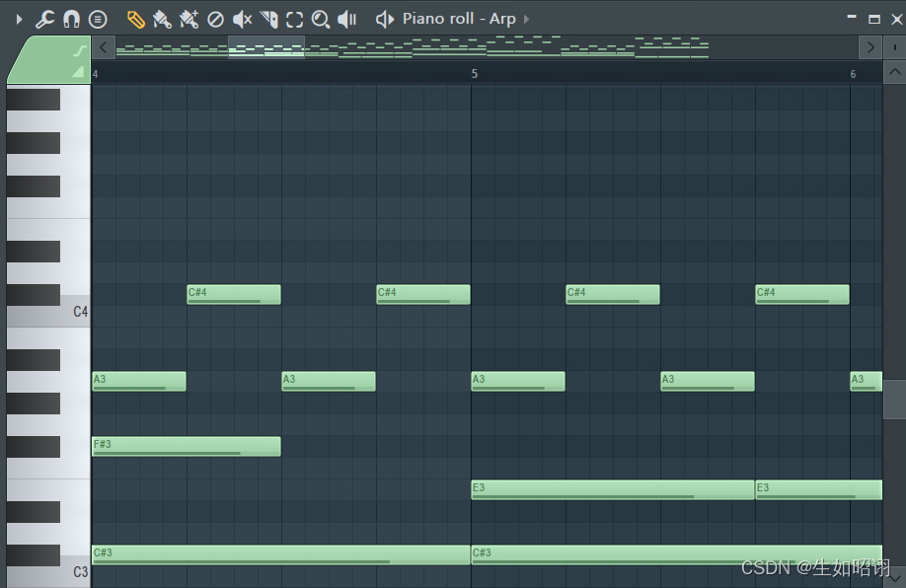Select the Paint drum sequencer tool
Viewport: 906px width, 588px height.
point(189,19)
